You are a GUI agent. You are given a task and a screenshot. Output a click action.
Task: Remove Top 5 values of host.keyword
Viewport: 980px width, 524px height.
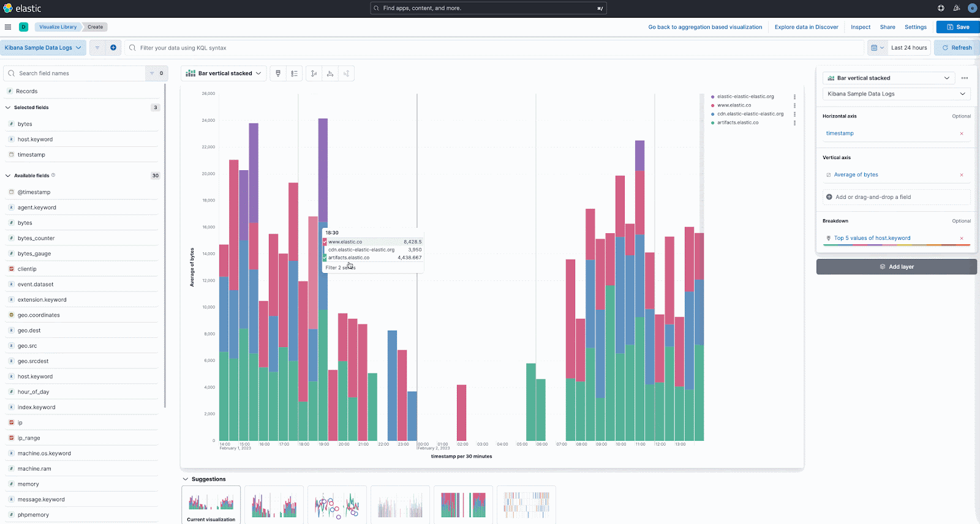(x=962, y=239)
